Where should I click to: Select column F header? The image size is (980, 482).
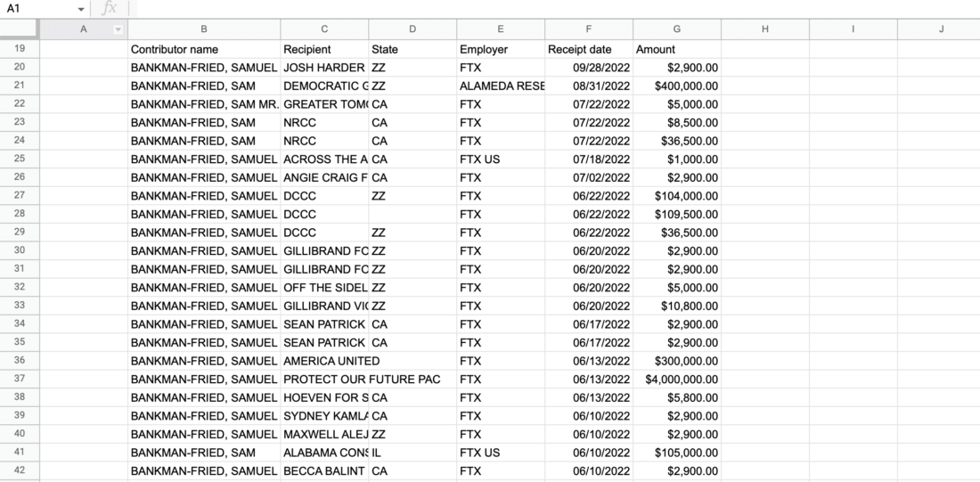(x=589, y=29)
